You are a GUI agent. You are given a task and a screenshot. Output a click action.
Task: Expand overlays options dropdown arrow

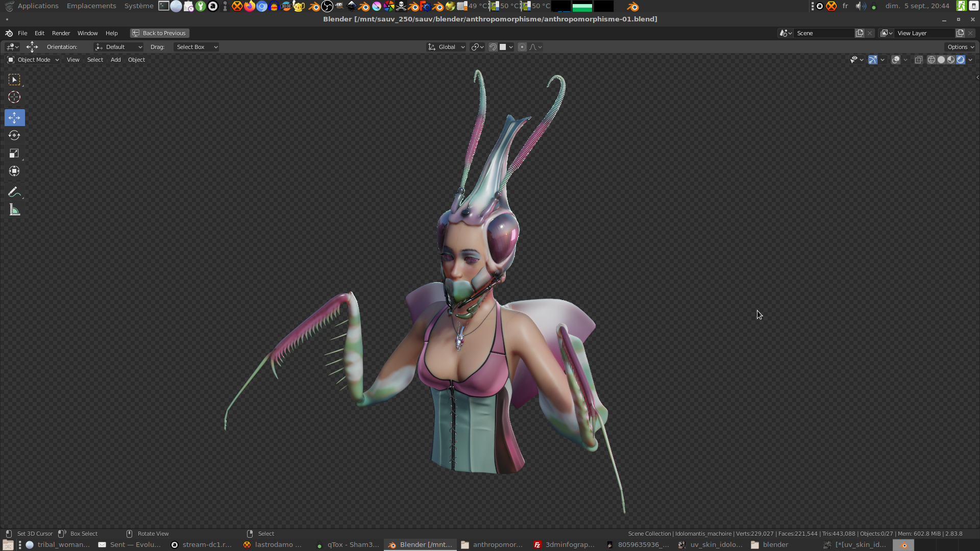tap(905, 60)
